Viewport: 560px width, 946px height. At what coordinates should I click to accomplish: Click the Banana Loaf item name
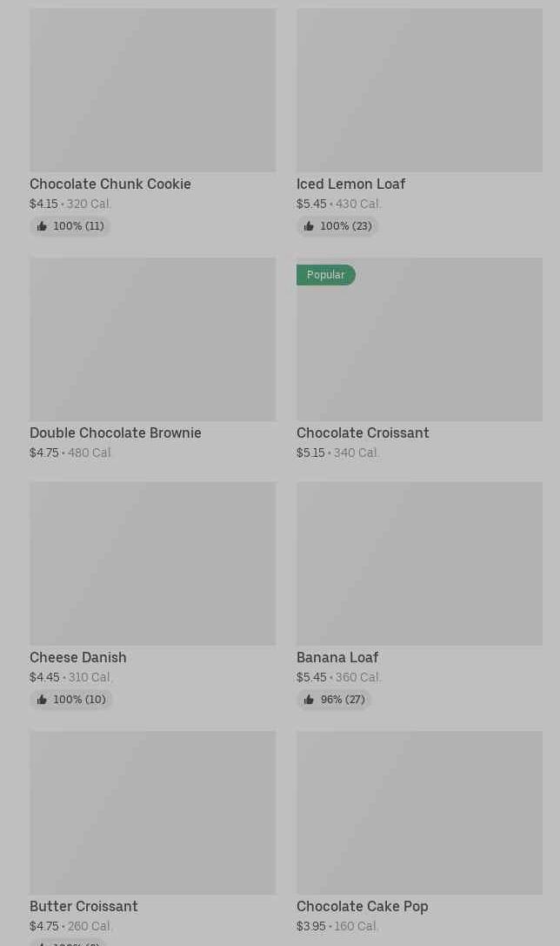(337, 657)
